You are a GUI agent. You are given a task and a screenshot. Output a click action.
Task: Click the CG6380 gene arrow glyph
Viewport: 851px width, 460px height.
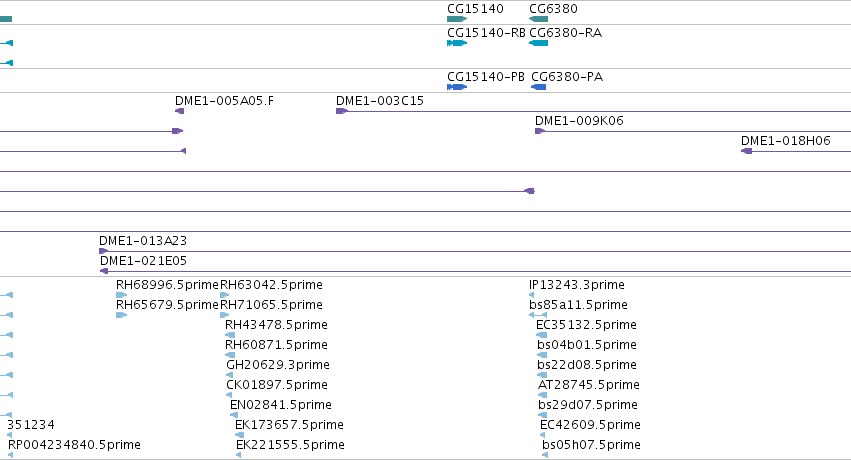(538, 19)
